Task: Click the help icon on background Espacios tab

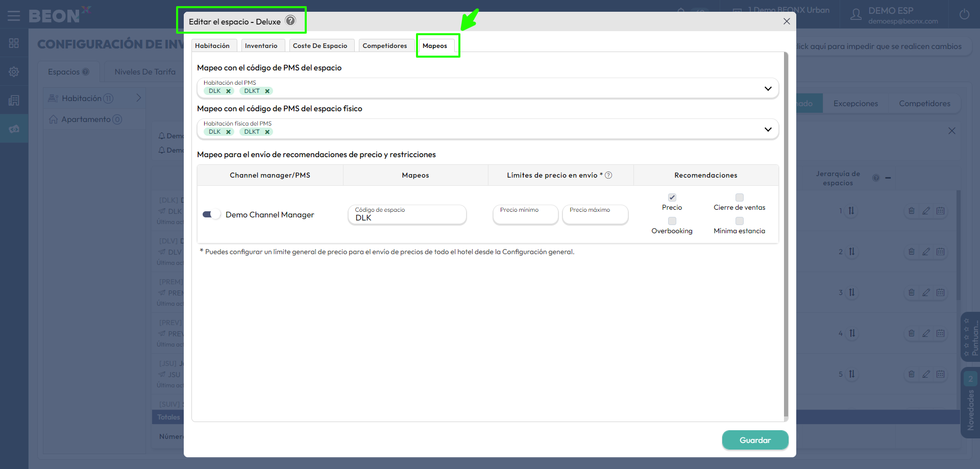Action: pyautogui.click(x=86, y=72)
